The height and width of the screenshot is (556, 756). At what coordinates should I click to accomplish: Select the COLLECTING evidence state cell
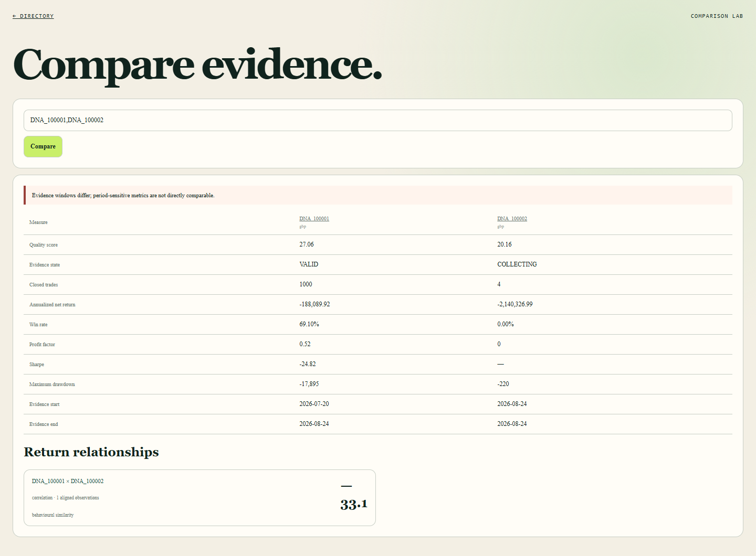coord(517,264)
